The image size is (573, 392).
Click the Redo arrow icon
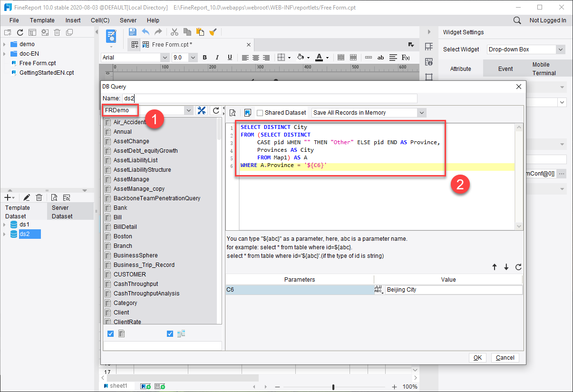[x=158, y=32]
